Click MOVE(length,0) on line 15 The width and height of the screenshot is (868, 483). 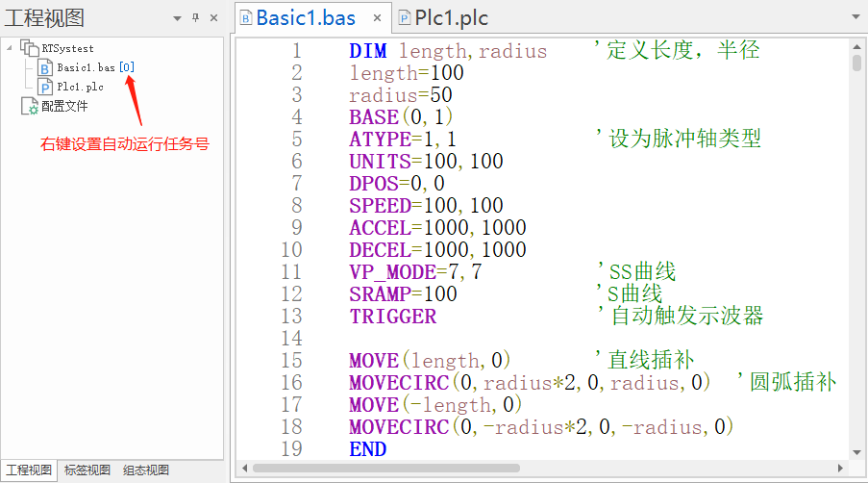(x=430, y=361)
